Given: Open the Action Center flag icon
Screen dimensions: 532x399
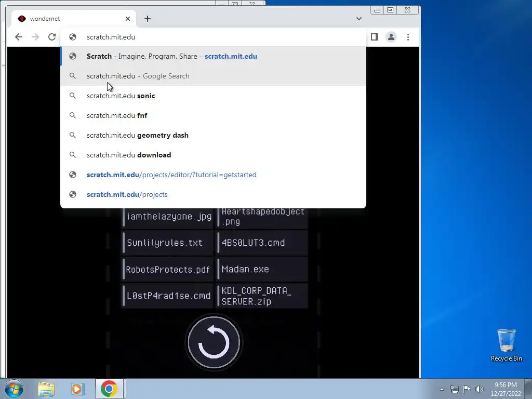Looking at the screenshot, I should point(467,389).
